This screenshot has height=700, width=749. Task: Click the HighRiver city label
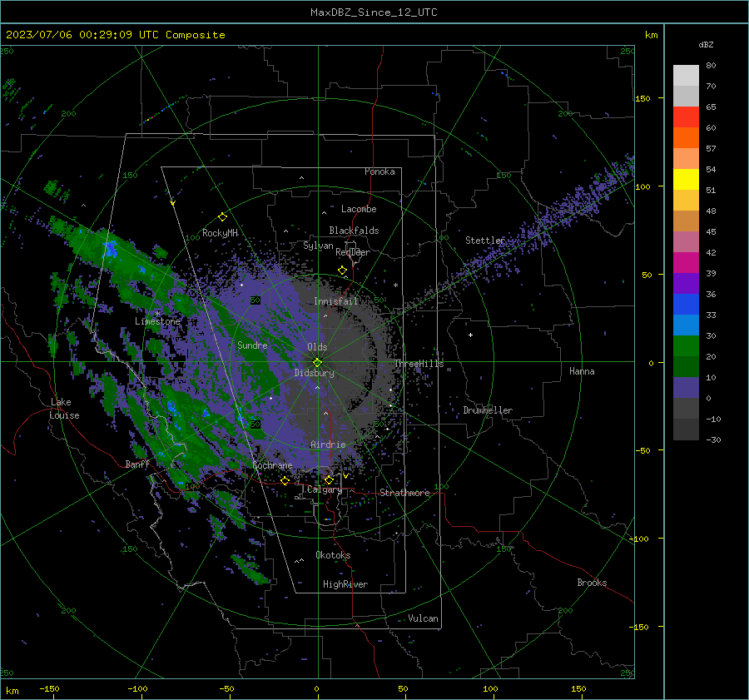[x=345, y=584]
